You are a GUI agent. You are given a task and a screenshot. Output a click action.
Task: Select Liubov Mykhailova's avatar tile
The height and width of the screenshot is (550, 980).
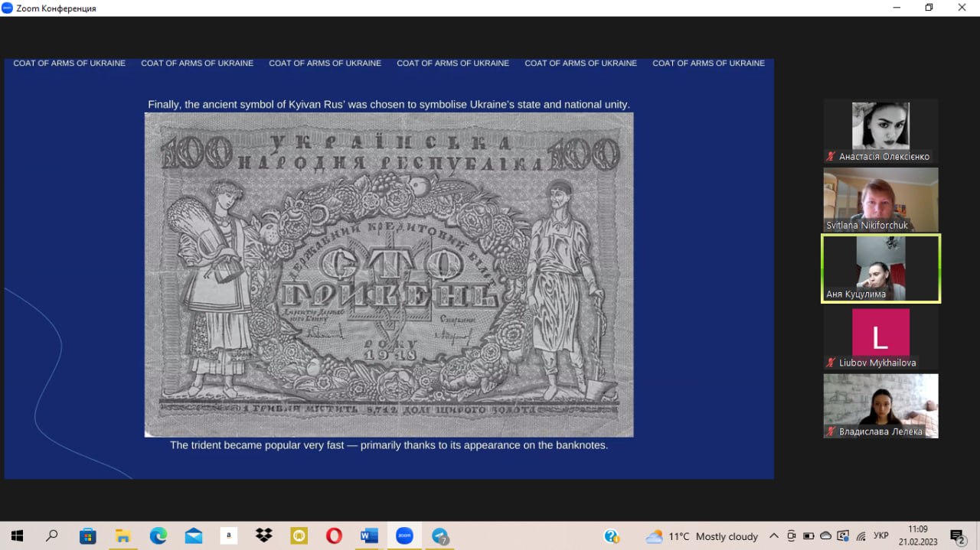tap(880, 337)
